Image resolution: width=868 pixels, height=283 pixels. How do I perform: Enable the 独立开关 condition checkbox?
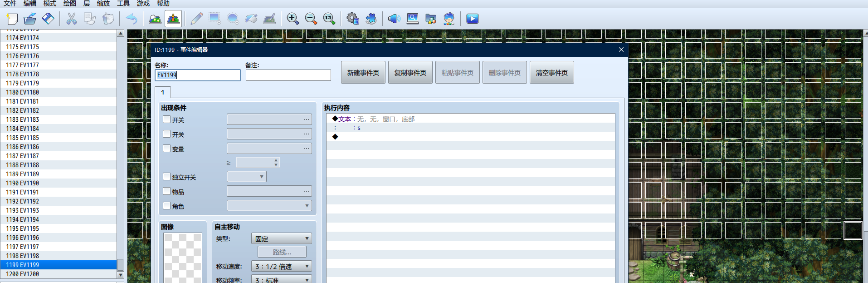tap(167, 177)
